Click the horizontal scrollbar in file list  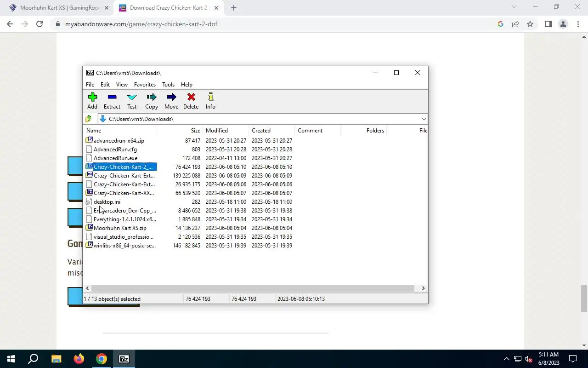click(x=253, y=288)
